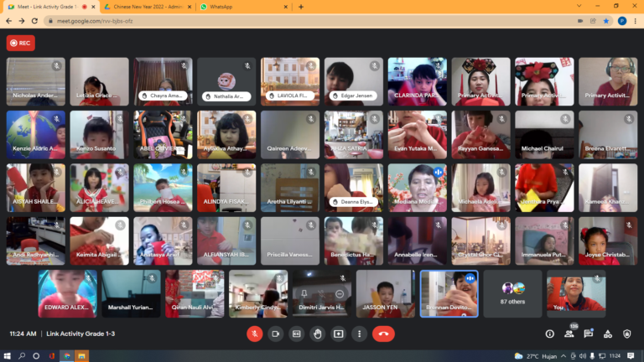Open the Activities panel icon
This screenshot has width=644, height=362.
[608, 334]
